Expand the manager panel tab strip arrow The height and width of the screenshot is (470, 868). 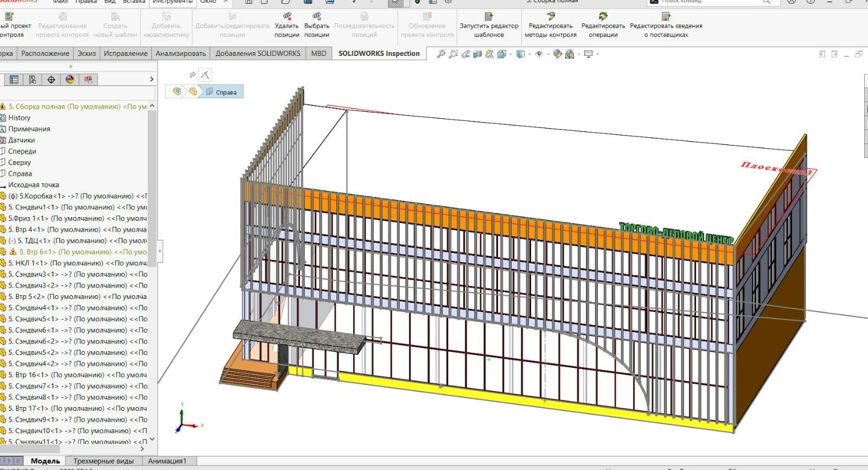(x=151, y=80)
